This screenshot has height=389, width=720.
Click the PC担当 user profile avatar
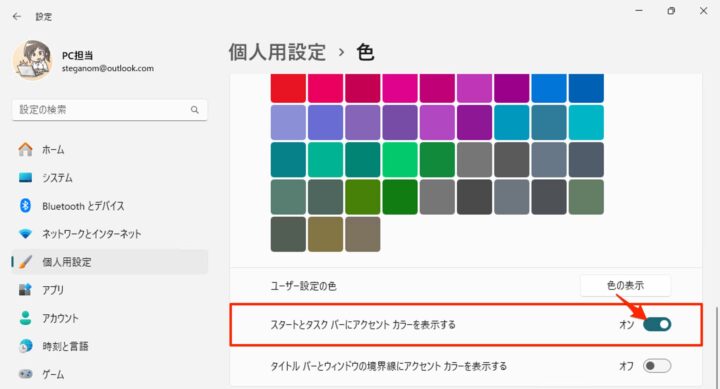click(x=32, y=60)
